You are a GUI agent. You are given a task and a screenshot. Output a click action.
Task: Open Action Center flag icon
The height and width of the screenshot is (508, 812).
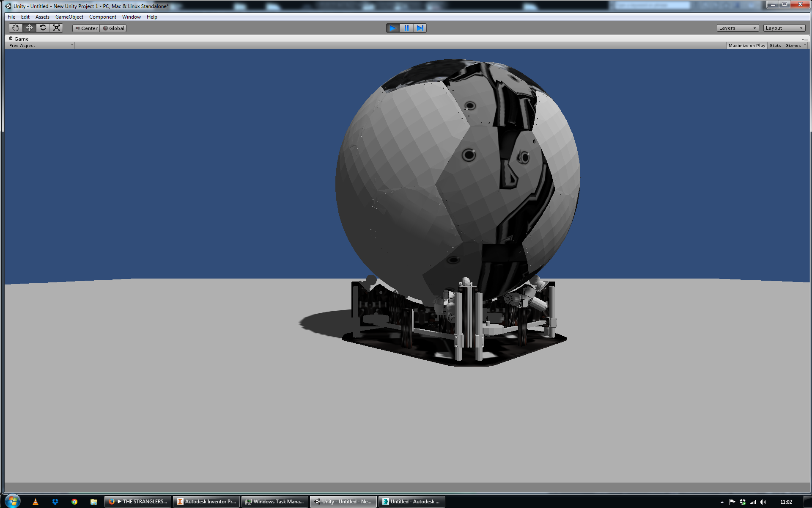coord(732,502)
